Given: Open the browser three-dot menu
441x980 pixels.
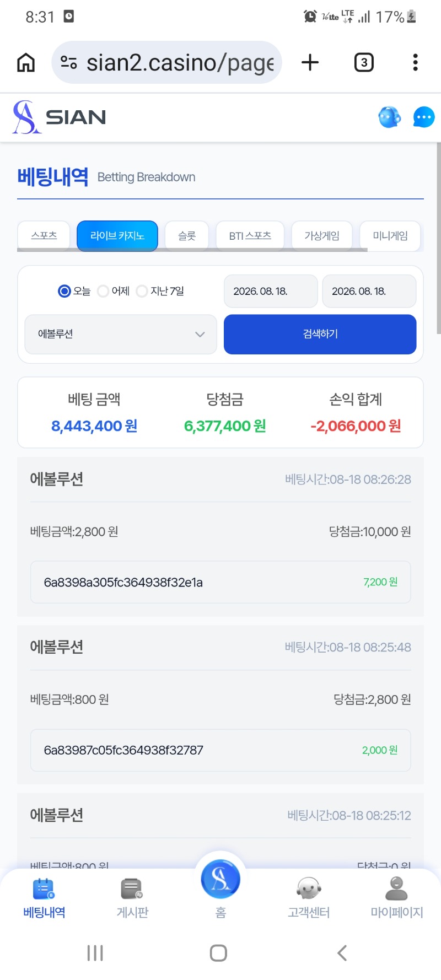Looking at the screenshot, I should 415,62.
